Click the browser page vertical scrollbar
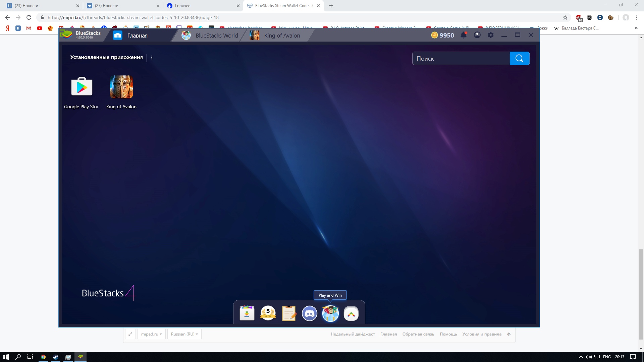 point(641,294)
